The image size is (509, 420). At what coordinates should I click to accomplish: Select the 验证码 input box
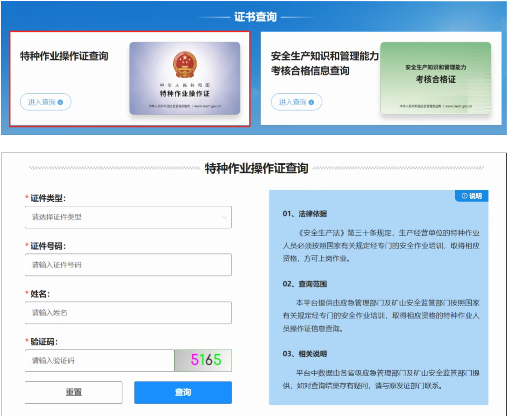point(99,361)
